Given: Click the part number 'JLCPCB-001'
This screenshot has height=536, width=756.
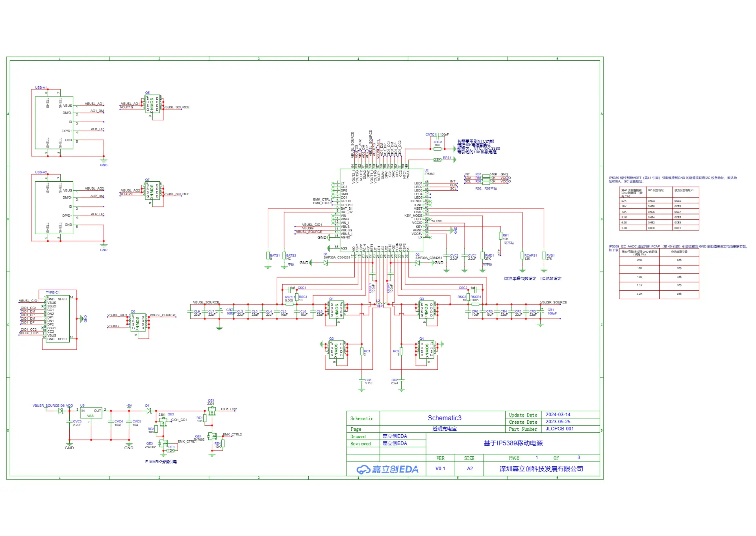Looking at the screenshot, I should (560, 429).
